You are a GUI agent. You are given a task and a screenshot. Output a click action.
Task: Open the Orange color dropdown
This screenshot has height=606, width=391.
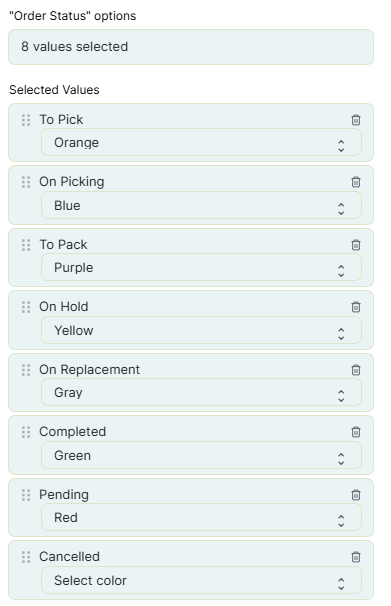click(201, 143)
